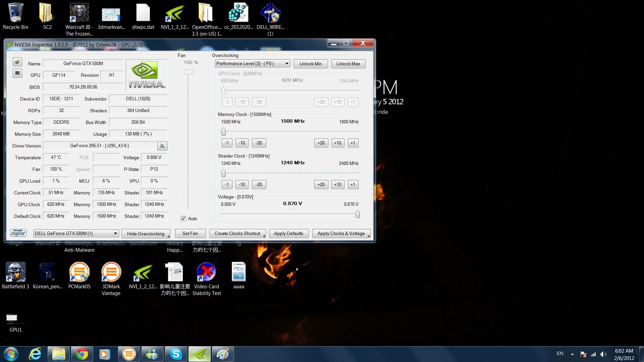Decrease Memory Clock by -20
Image resolution: width=644 pixels, height=362 pixels.
259,143
